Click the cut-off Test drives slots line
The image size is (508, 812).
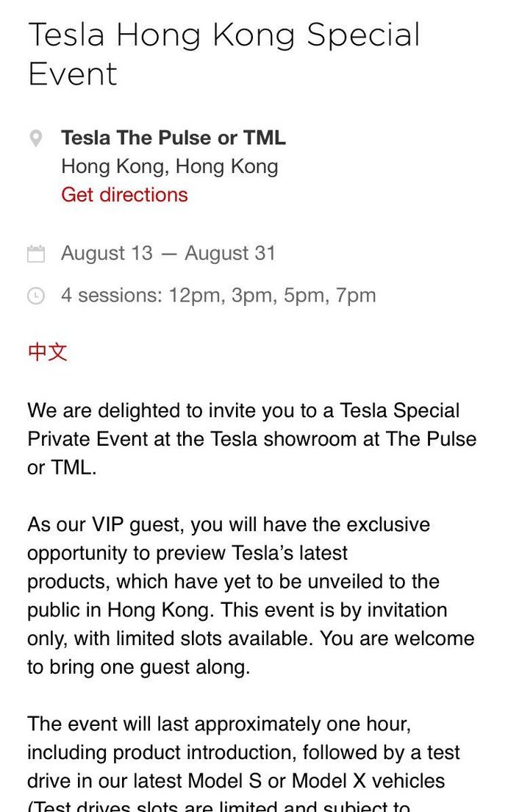[218, 806]
